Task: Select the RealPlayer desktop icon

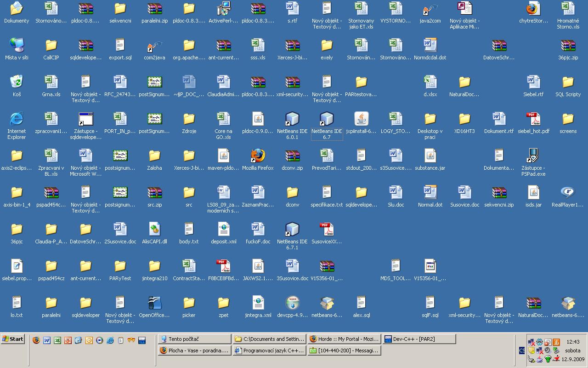Action: point(568,193)
